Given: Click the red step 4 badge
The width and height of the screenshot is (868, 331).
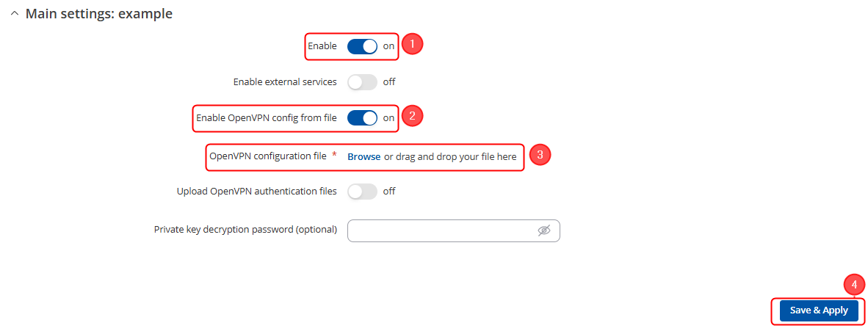Looking at the screenshot, I should (853, 285).
